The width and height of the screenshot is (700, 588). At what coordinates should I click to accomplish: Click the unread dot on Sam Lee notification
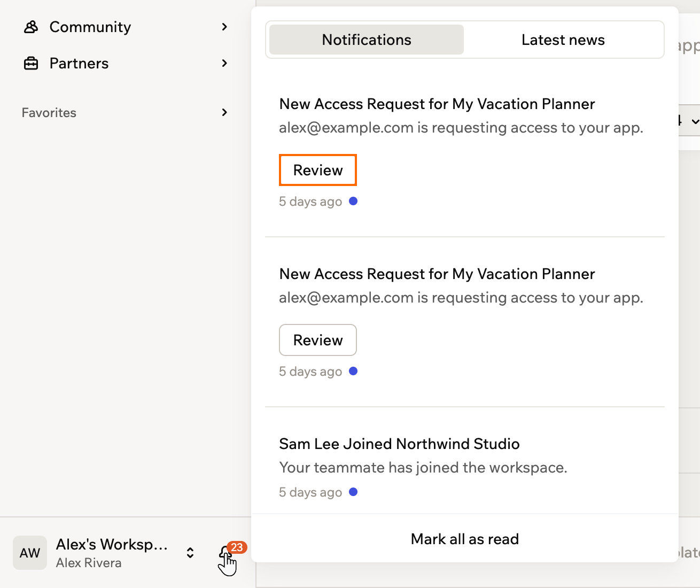coord(353,492)
